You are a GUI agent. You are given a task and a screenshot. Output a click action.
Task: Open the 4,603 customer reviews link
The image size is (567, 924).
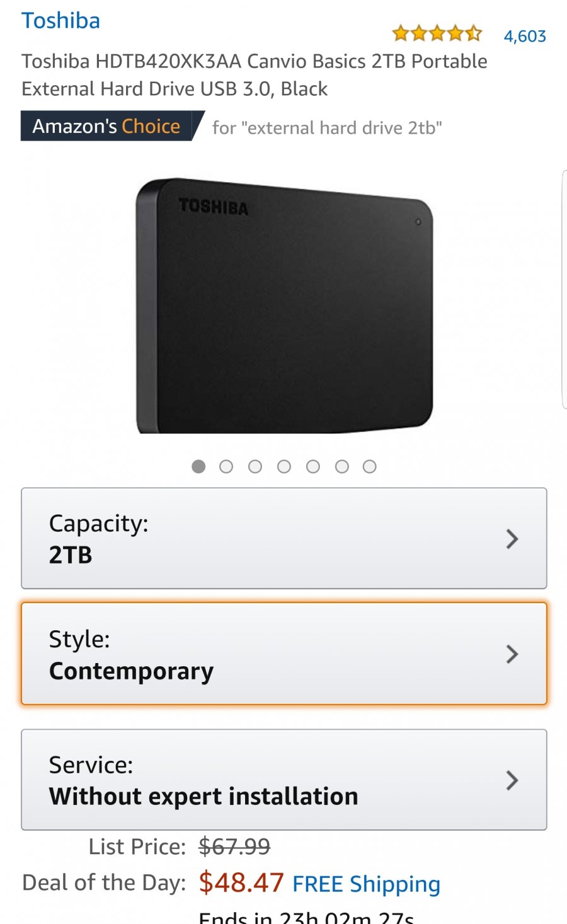point(525,36)
